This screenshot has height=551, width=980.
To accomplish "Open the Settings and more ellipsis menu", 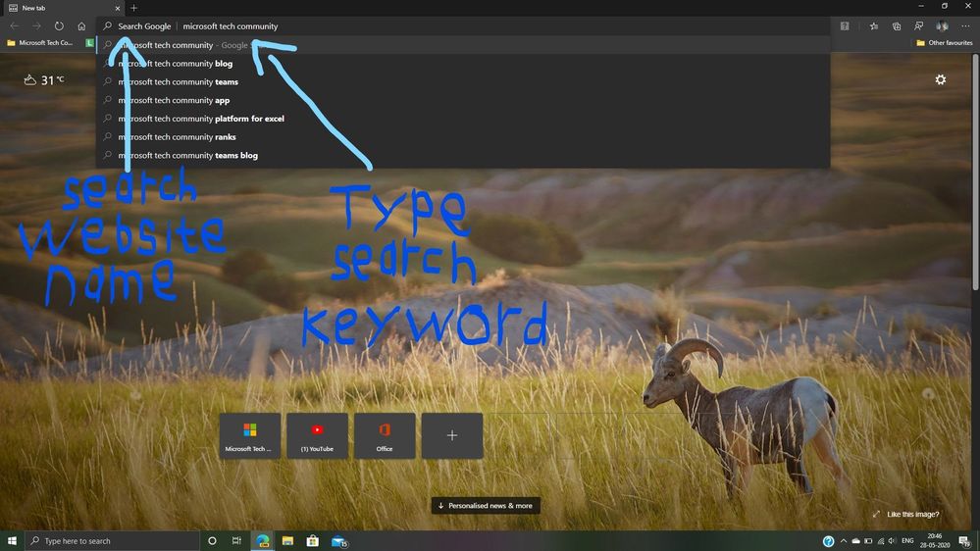I will 965,26.
